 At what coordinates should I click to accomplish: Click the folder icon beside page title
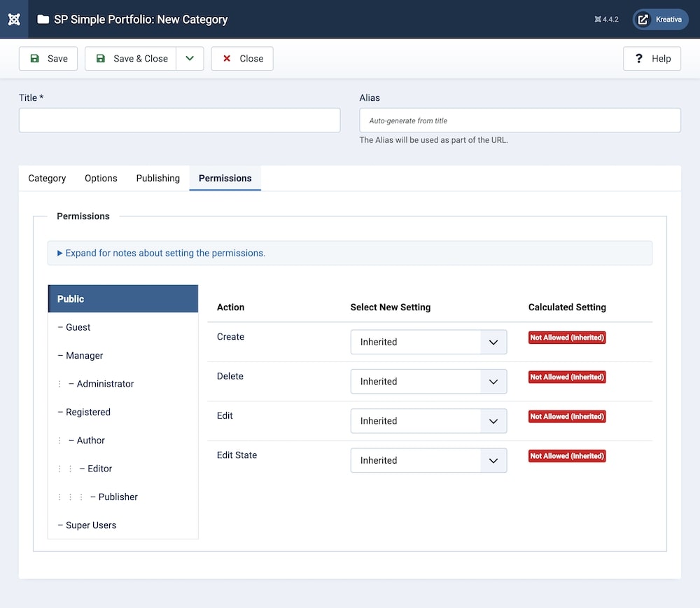tap(43, 20)
